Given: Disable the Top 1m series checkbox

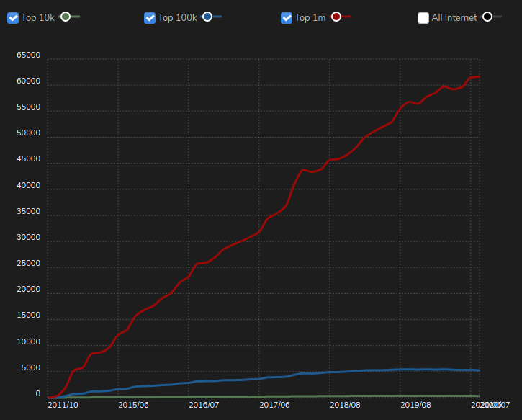Looking at the screenshot, I should click(x=287, y=18).
